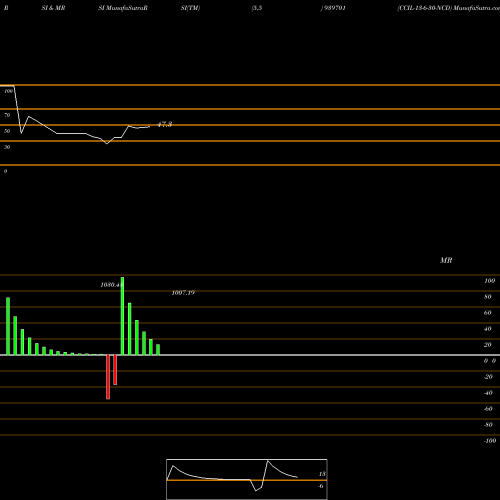This screenshot has height=500, width=500.
Task: Click the RSI line's lowest point
Action: pos(107,144)
